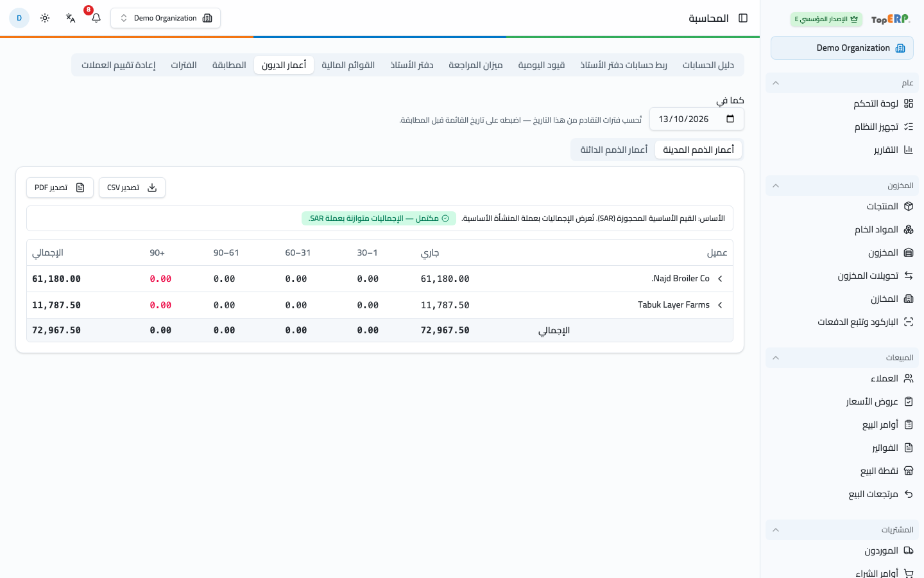Export table via تصدير CSV button
The image size is (924, 578).
(132, 188)
